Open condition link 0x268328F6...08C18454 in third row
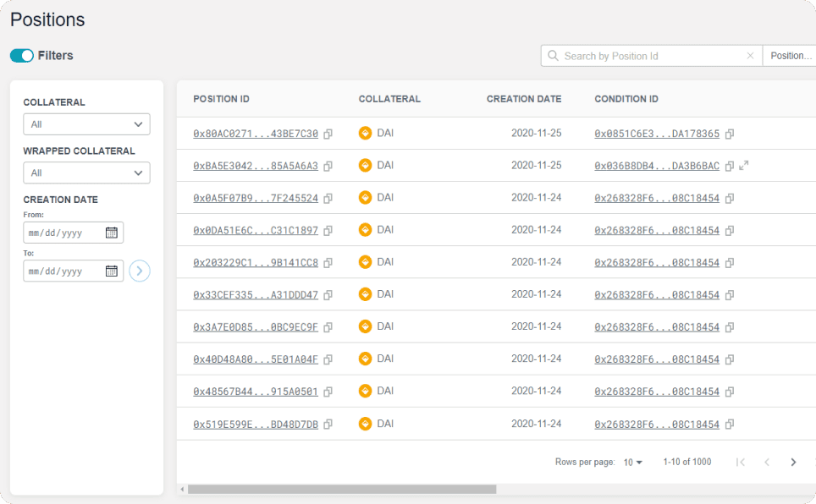This screenshot has height=504, width=816. tap(657, 198)
